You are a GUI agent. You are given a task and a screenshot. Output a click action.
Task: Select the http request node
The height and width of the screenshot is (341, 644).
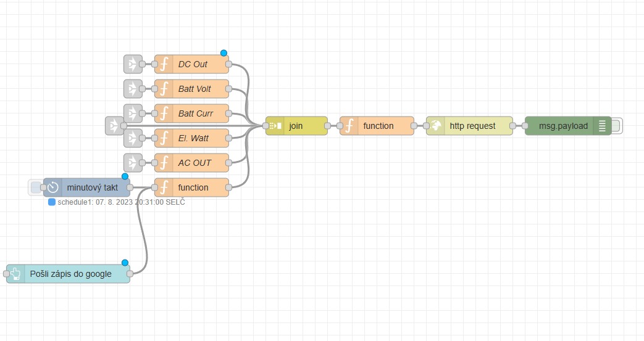469,126
